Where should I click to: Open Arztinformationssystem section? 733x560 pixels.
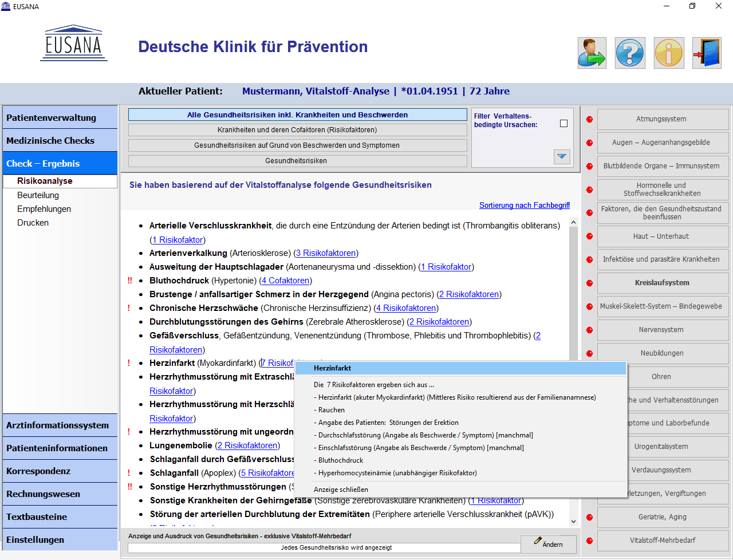click(60, 425)
